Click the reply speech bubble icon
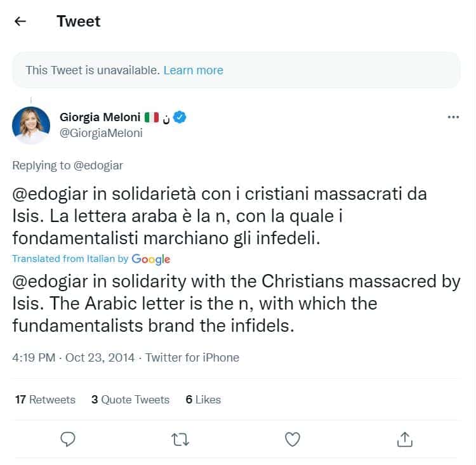 click(69, 438)
